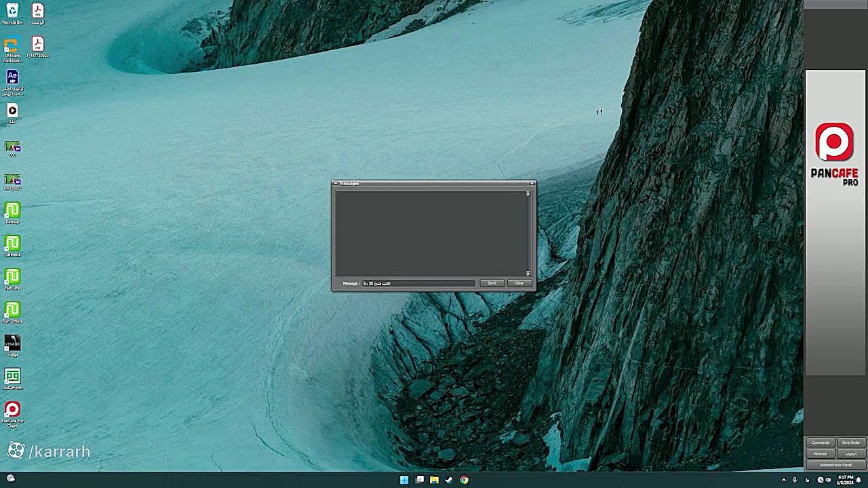The width and height of the screenshot is (868, 488).
Task: Open the volume control in system tray
Action: click(x=828, y=480)
